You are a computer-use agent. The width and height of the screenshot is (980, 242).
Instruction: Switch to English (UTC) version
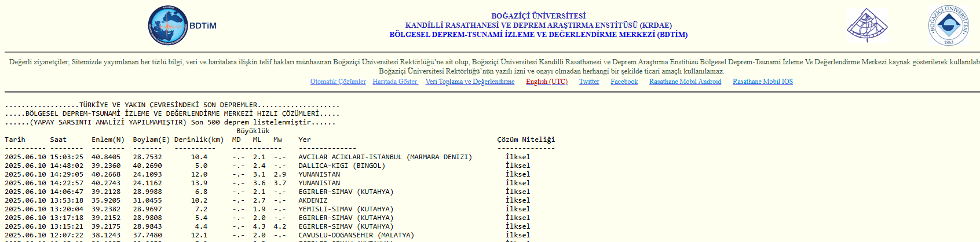(x=547, y=82)
